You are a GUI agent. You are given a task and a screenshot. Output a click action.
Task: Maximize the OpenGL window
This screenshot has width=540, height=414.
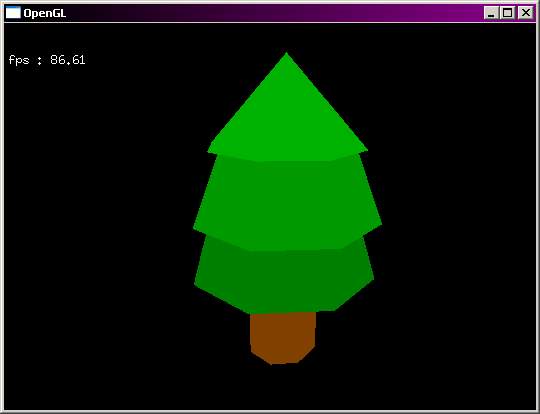pos(508,13)
